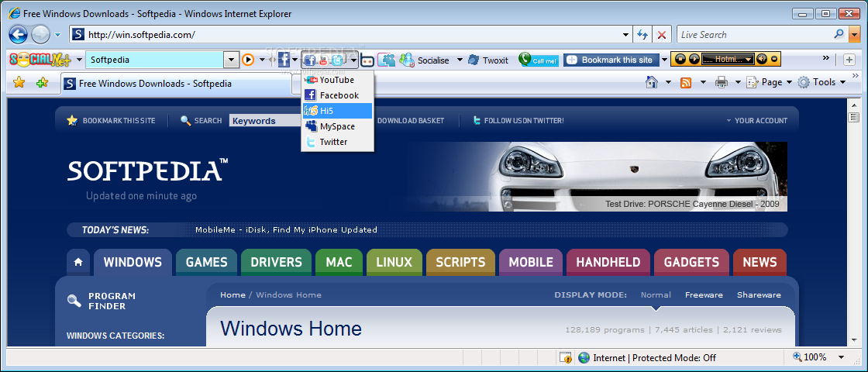
Task: Click the browser Forward button
Action: pyautogui.click(x=40, y=35)
